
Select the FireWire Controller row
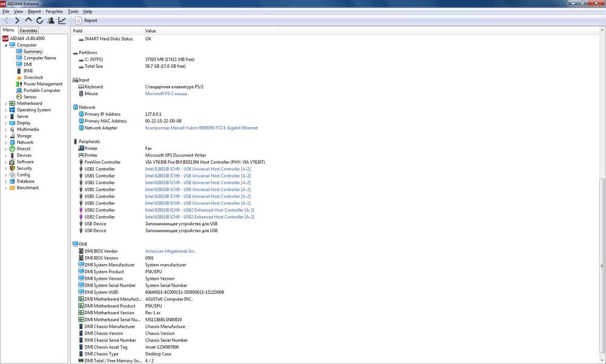tap(335, 162)
